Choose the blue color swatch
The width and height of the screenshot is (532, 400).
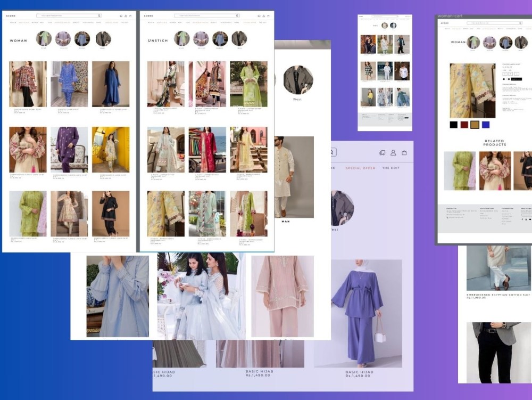486,125
